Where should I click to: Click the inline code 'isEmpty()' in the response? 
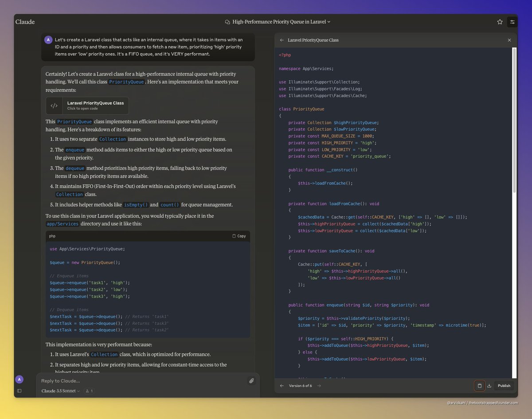(x=136, y=205)
